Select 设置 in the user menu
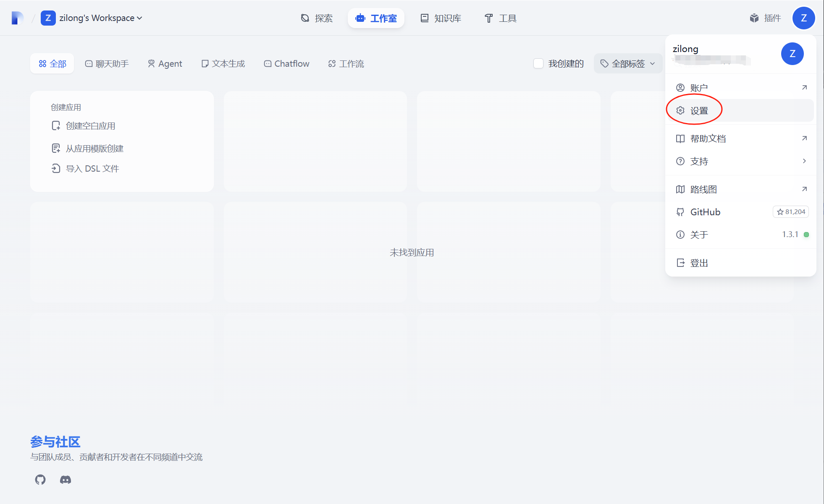The image size is (824, 504). click(x=699, y=111)
